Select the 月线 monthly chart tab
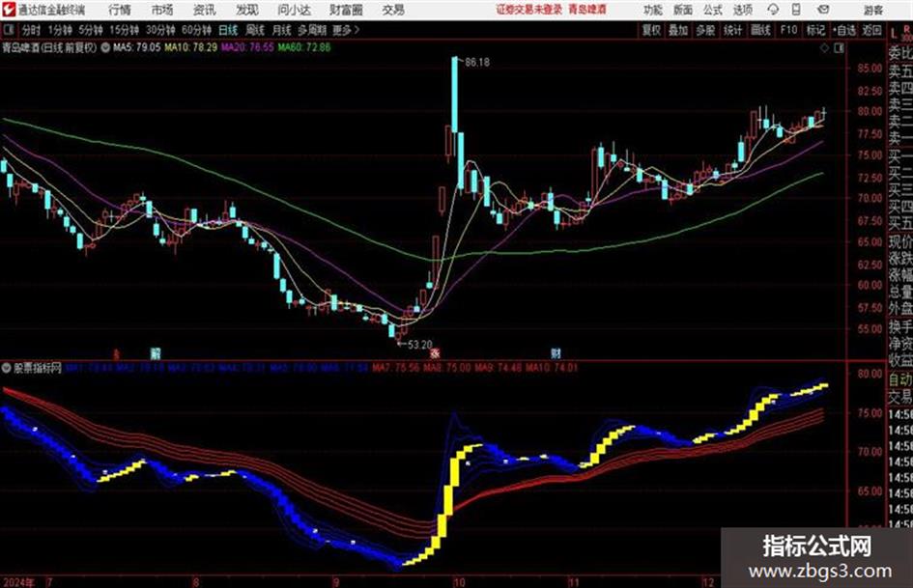Image resolution: width=913 pixels, height=588 pixels. pos(282,30)
